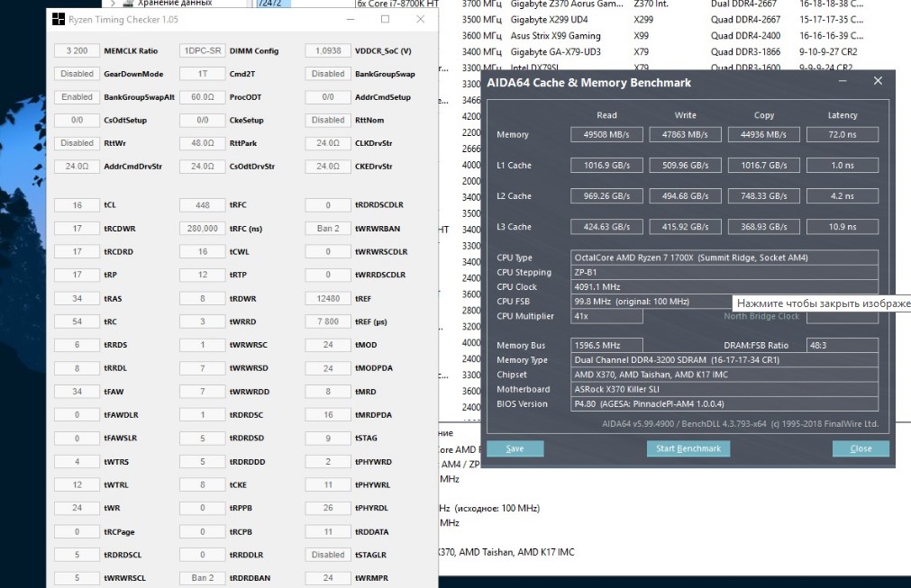Viewport: 911px width, 588px height.
Task: Select the MEMCLK Ratio value 3 200
Action: pyautogui.click(x=77, y=50)
